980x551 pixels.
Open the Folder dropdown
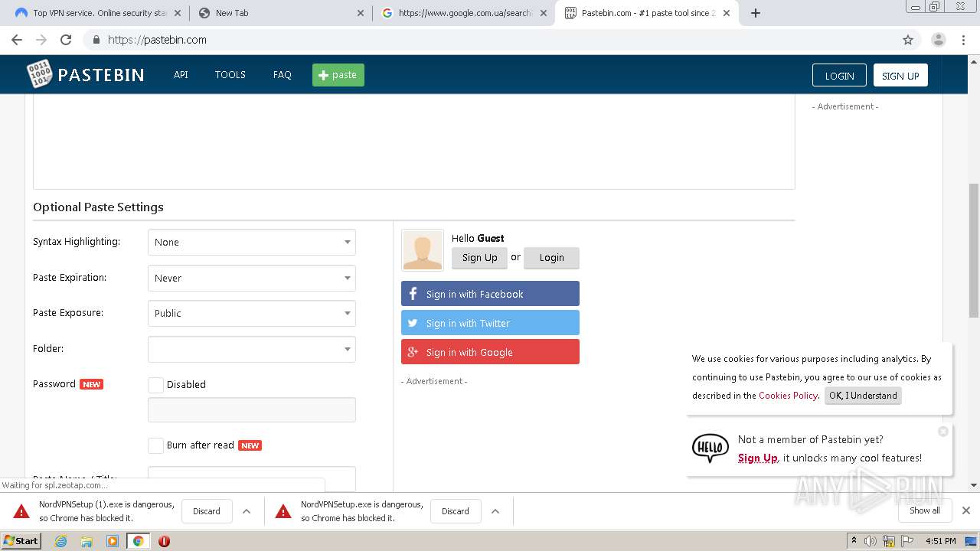point(252,349)
